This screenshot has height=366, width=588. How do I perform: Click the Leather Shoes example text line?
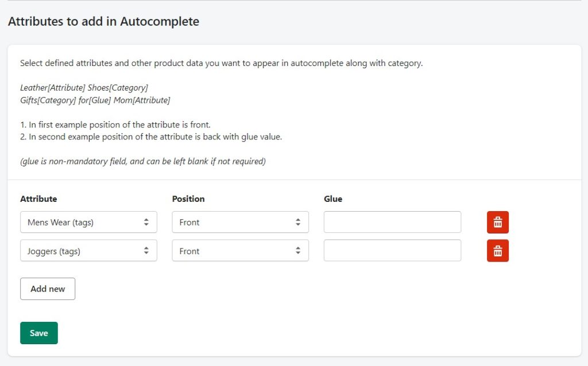click(84, 88)
